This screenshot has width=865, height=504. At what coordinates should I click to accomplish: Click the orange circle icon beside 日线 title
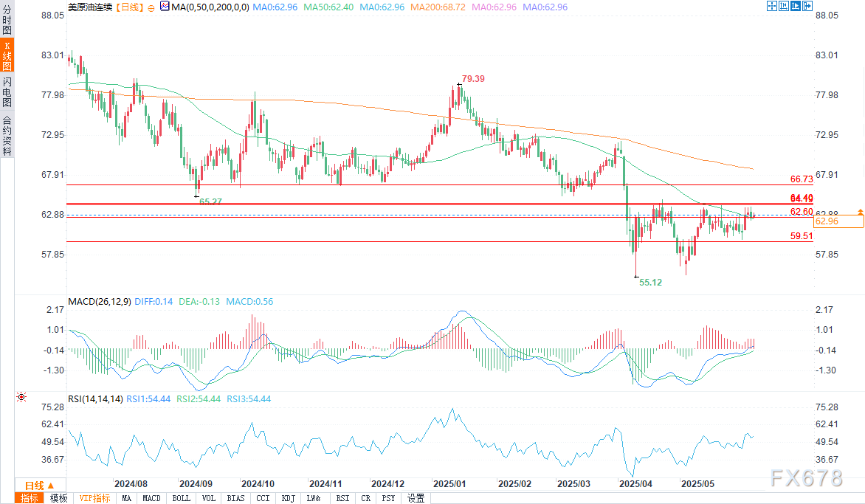tap(151, 7)
